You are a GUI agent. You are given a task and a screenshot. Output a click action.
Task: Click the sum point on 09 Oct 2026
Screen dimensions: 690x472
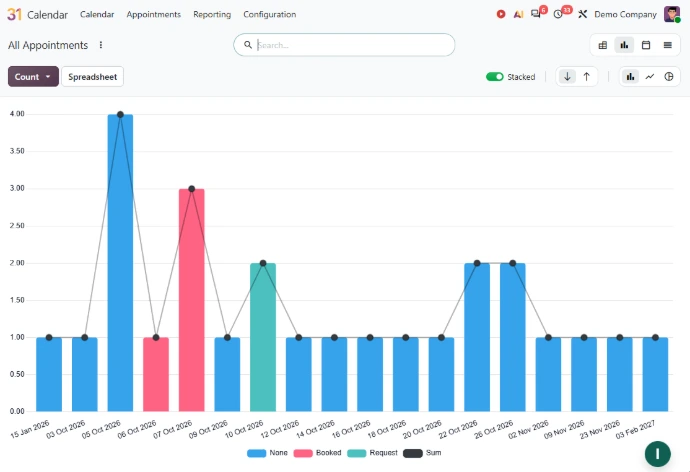click(227, 337)
